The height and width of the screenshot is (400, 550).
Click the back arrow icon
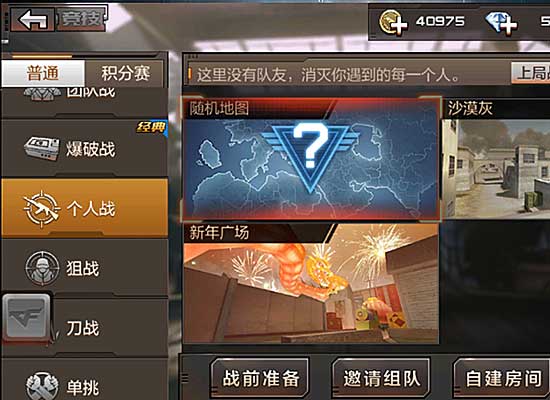click(33, 20)
